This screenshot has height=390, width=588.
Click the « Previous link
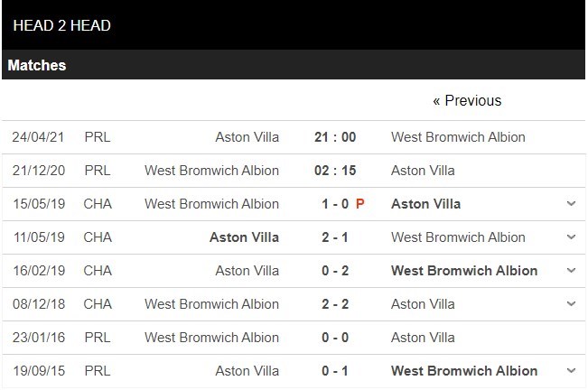pyautogui.click(x=466, y=100)
